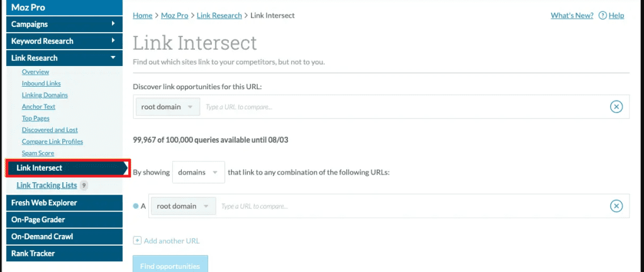Click the Find opportunities button
The height and width of the screenshot is (272, 644).
click(170, 264)
